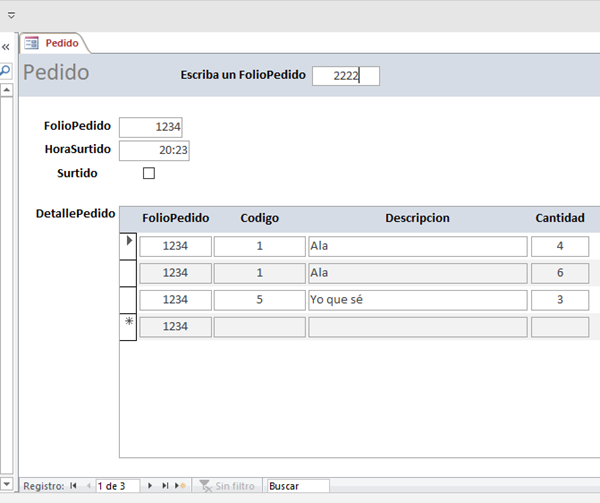Jump to the last record
This screenshot has height=503, width=600.
(x=166, y=485)
